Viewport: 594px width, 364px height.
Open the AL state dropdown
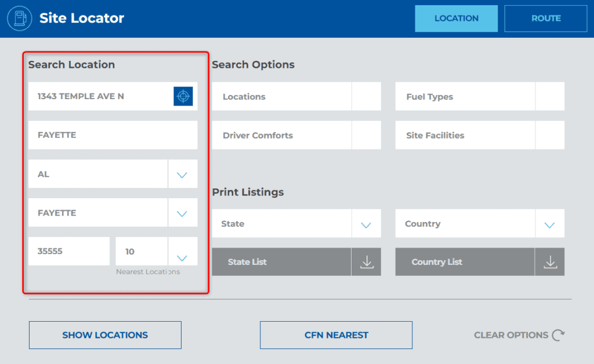(113, 174)
